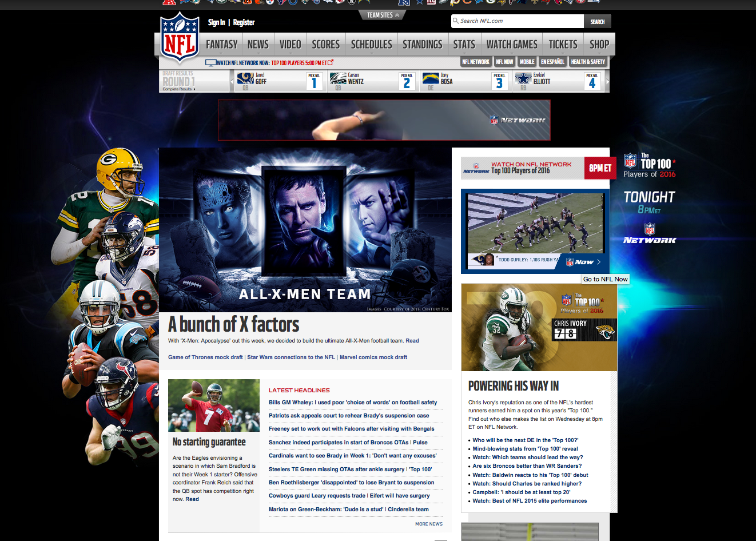
Task: Open the Watch Games menu
Action: coord(512,44)
